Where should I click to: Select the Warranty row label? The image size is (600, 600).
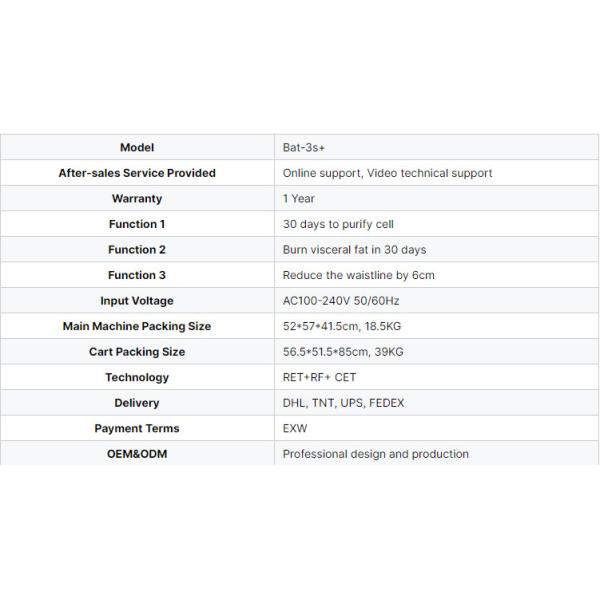pyautogui.click(x=137, y=198)
